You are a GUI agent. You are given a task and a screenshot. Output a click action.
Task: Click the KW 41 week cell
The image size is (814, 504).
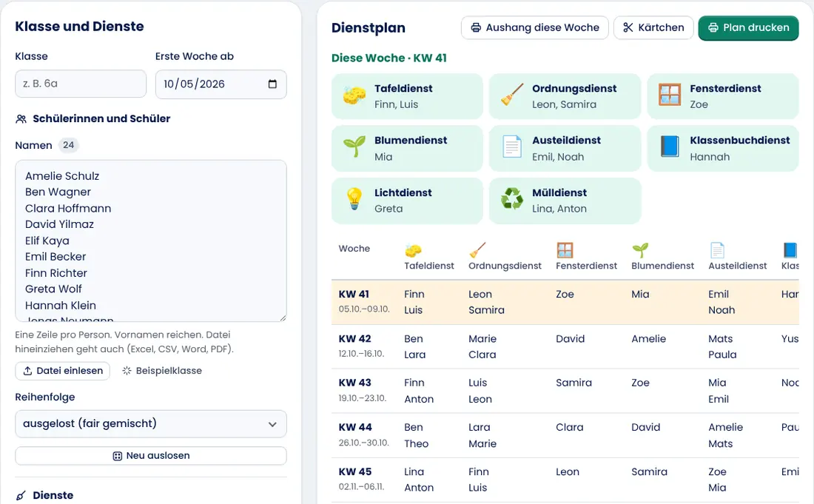click(x=364, y=301)
